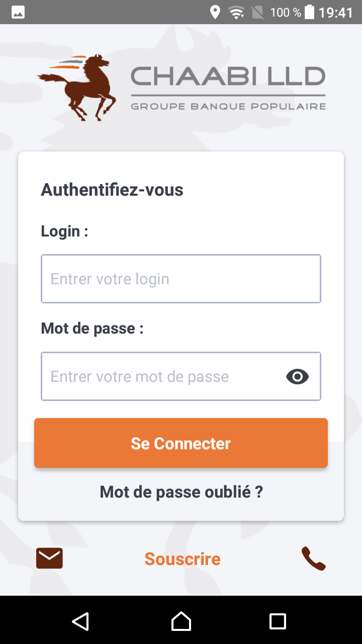Focus the login input field
The height and width of the screenshot is (644, 362).
(x=181, y=279)
